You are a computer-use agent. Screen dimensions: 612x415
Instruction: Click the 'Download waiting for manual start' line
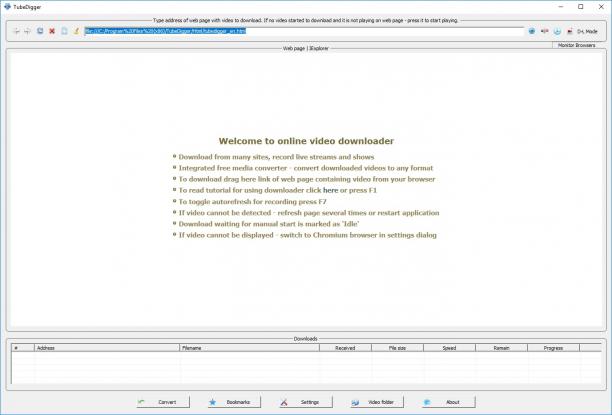click(269, 224)
